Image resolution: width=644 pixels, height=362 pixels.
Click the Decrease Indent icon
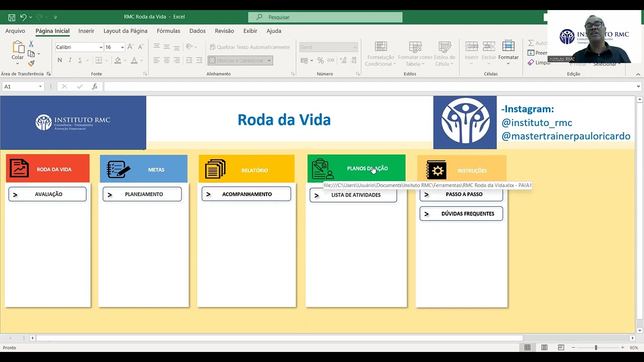click(x=189, y=60)
